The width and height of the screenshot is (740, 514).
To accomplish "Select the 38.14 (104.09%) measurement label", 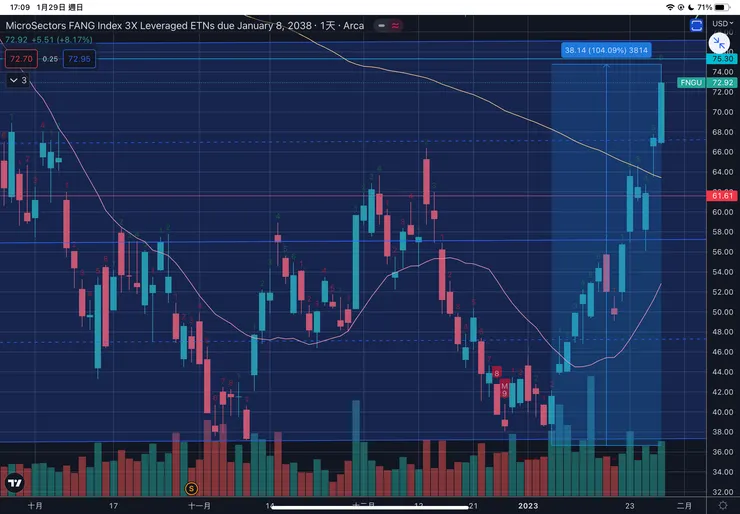I will pyautogui.click(x=606, y=50).
